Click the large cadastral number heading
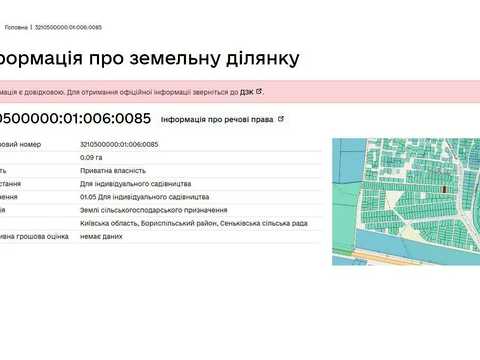This screenshot has width=480, height=360. (x=75, y=118)
